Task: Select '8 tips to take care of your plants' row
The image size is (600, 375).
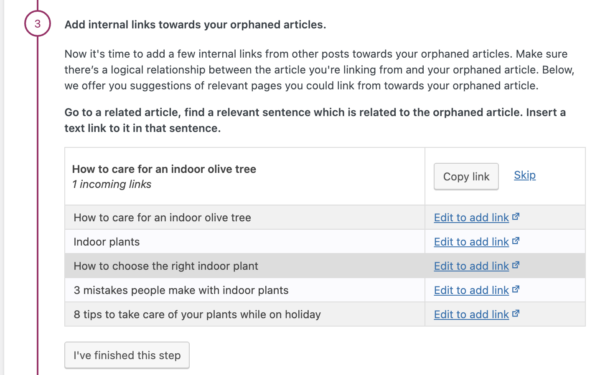Action: [325, 314]
